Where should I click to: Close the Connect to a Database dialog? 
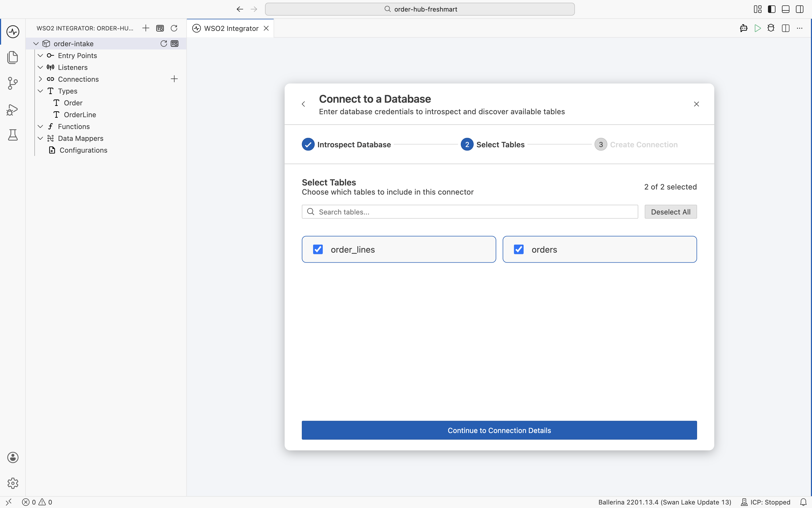tap(696, 104)
